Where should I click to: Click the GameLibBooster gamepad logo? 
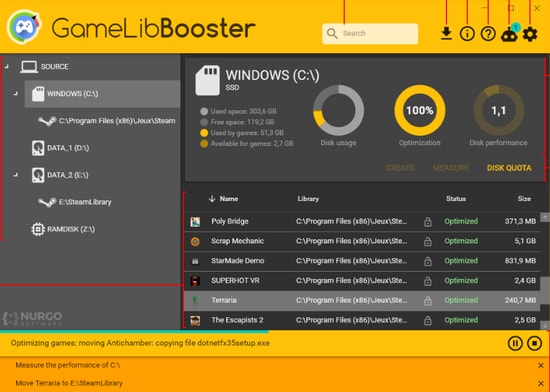tap(24, 27)
